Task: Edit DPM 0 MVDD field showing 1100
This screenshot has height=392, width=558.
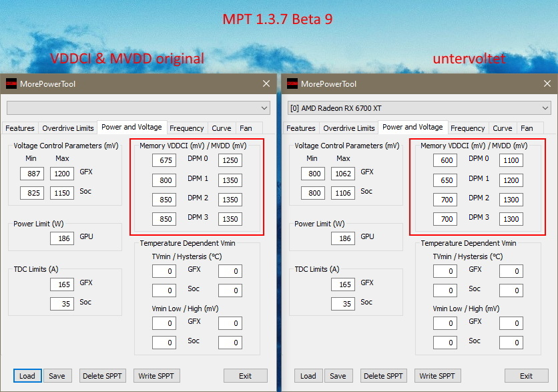Action: pos(511,160)
